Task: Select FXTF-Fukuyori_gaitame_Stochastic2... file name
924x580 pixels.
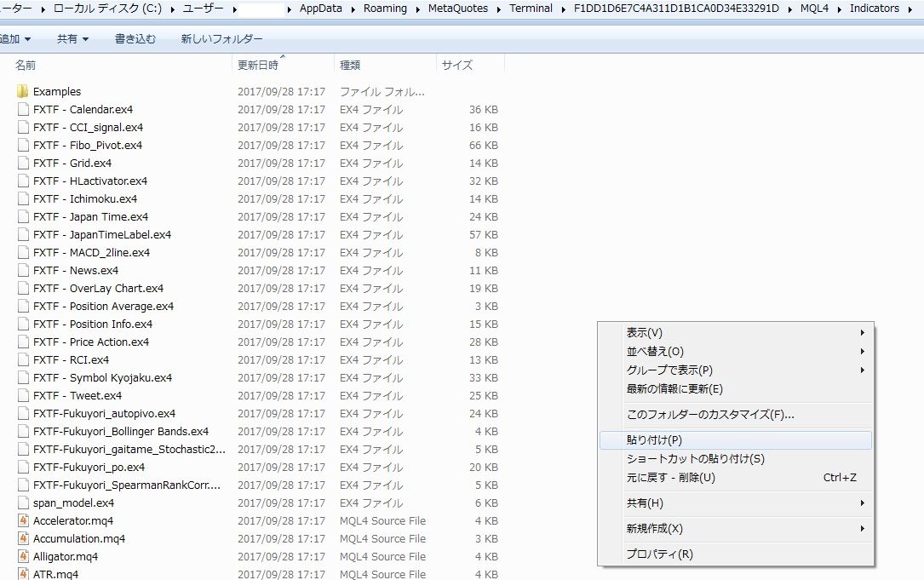Action: tap(129, 449)
